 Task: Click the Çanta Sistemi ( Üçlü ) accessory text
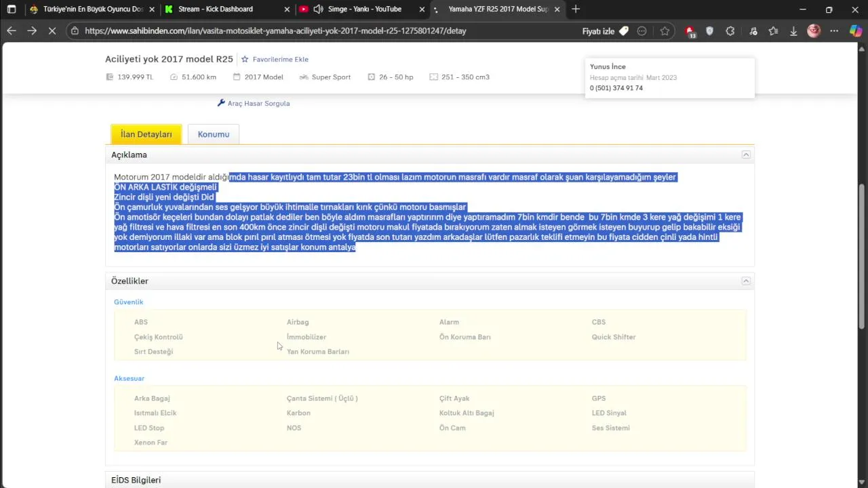coord(322,399)
